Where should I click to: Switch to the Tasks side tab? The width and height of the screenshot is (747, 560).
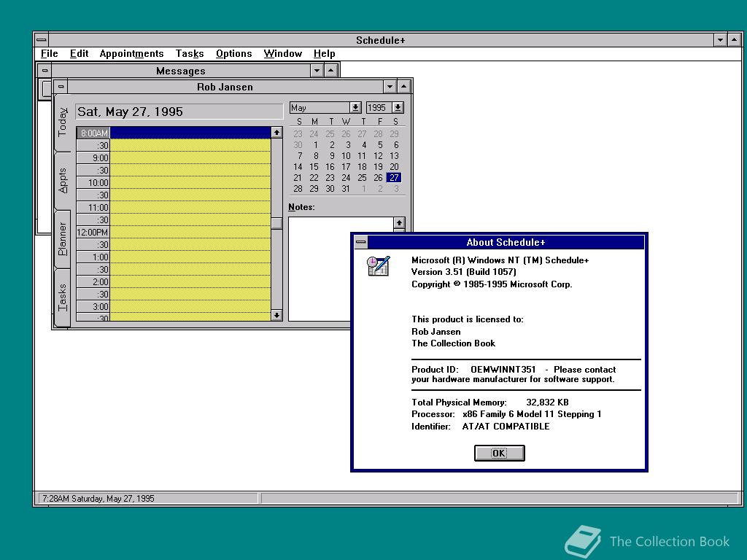(x=63, y=297)
